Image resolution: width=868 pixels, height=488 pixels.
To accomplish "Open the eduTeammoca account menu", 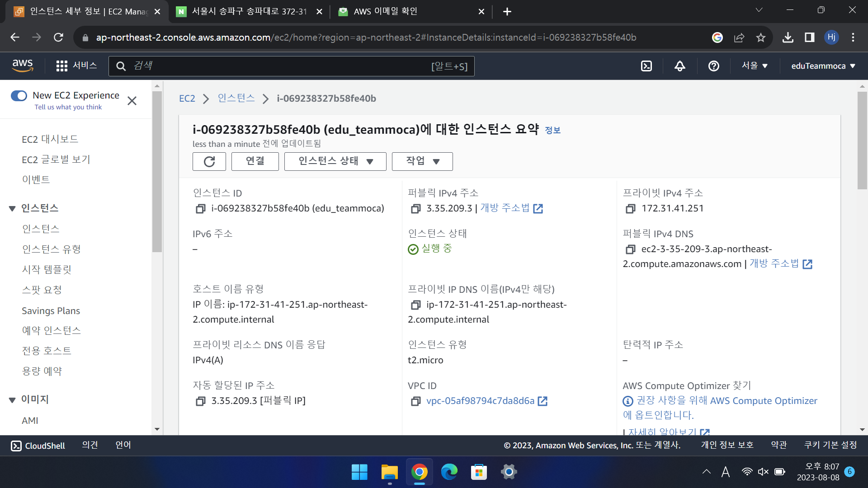I will click(x=823, y=66).
